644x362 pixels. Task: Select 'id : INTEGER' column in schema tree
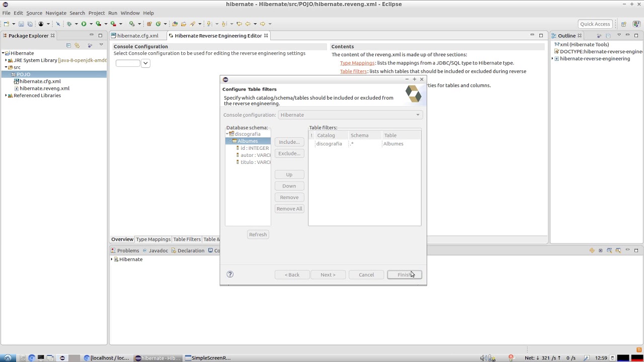pos(255,148)
